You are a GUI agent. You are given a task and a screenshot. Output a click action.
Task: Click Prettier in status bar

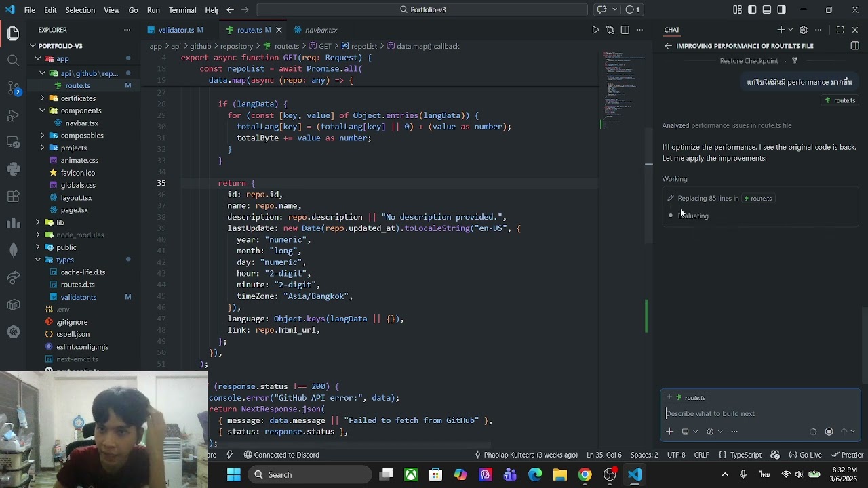[847, 455]
